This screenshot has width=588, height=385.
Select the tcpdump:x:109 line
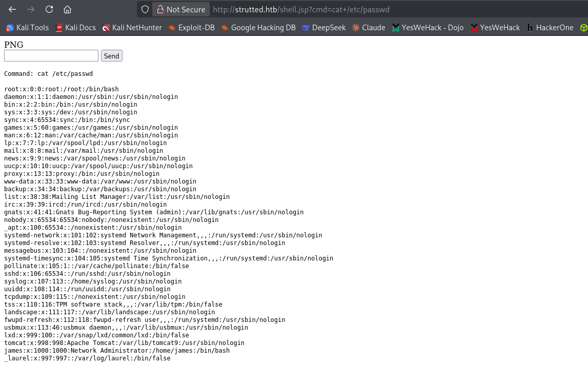(x=95, y=296)
